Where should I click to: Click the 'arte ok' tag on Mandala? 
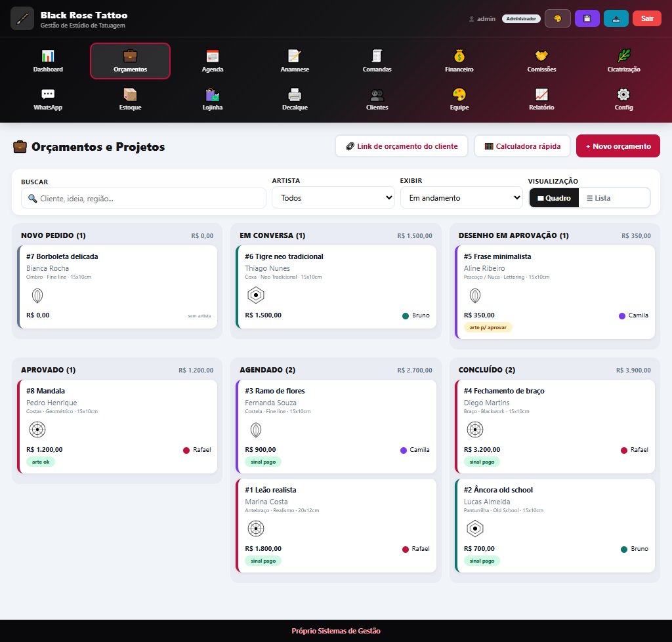pyautogui.click(x=41, y=462)
